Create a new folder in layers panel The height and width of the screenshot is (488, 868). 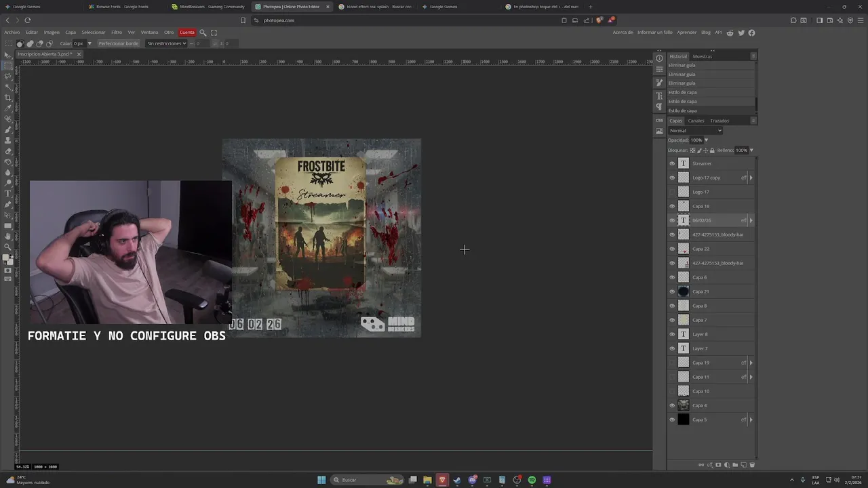(735, 465)
